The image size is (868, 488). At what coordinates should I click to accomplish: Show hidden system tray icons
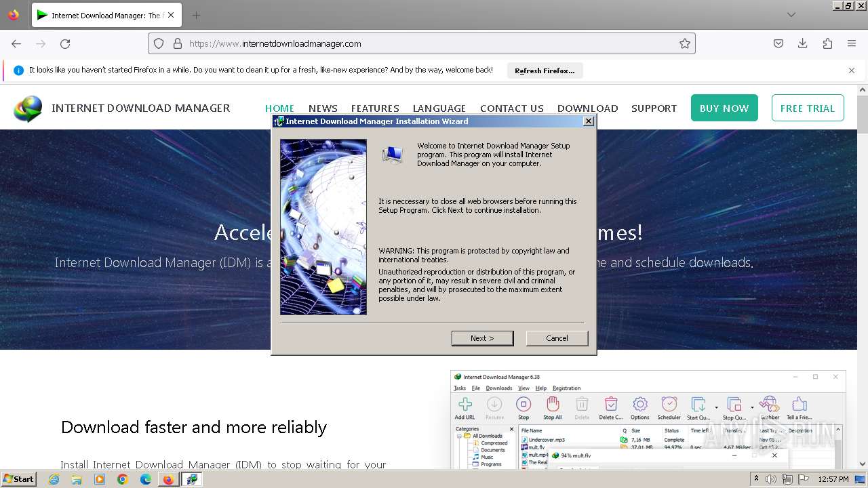point(756,479)
